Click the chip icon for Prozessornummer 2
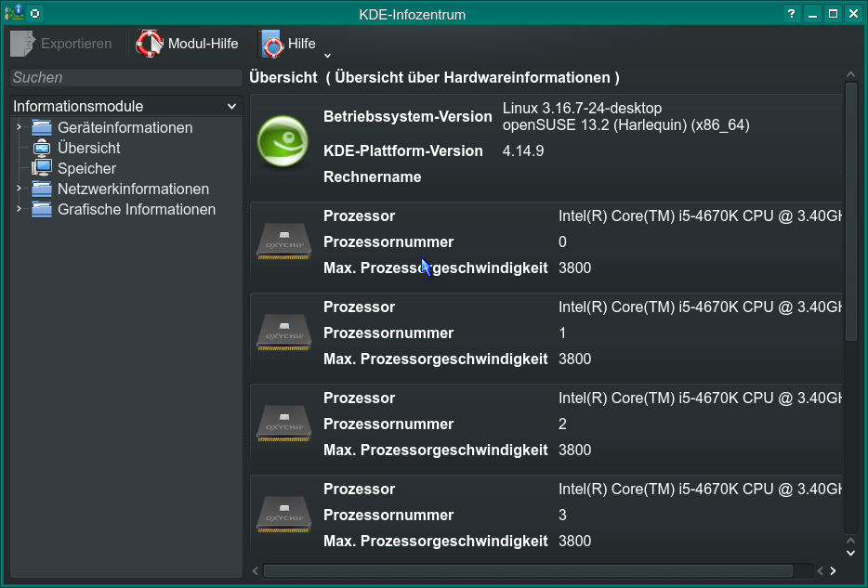This screenshot has height=588, width=868. coord(283,424)
